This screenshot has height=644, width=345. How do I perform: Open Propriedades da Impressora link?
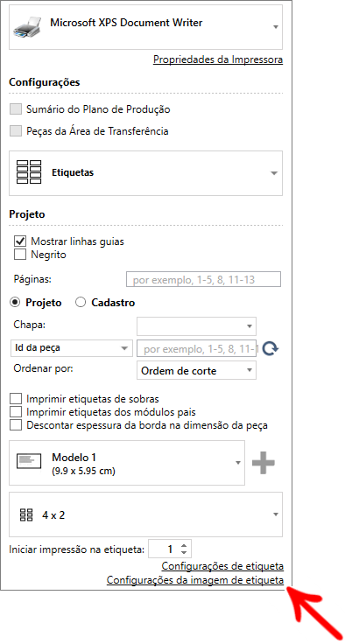click(218, 59)
